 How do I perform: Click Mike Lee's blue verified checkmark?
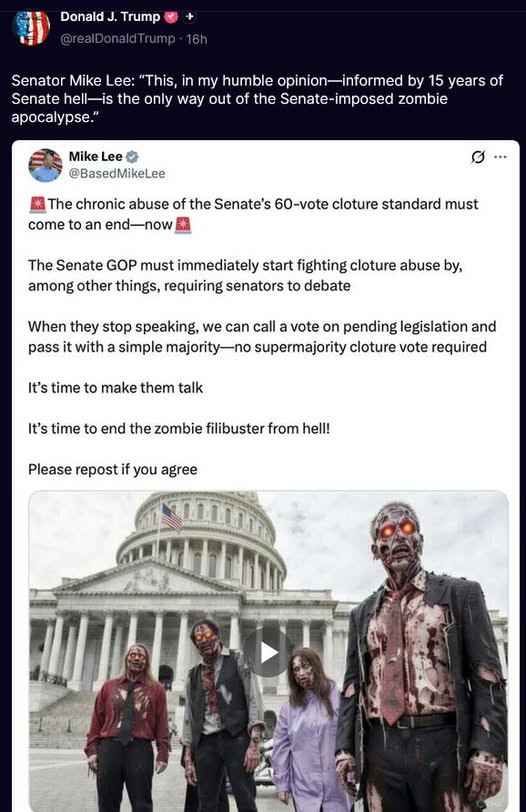click(133, 156)
